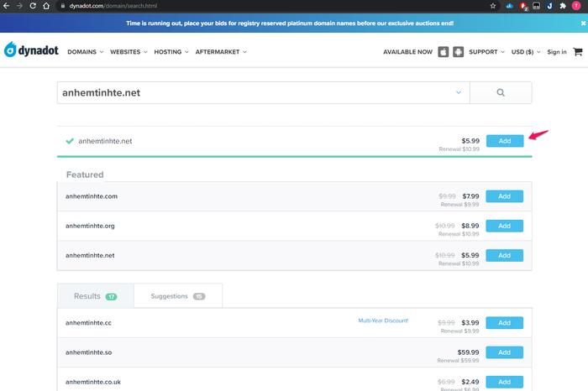Screen dimensions: 588x391
Task: Reload the page in the browser
Action: [x=33, y=6]
